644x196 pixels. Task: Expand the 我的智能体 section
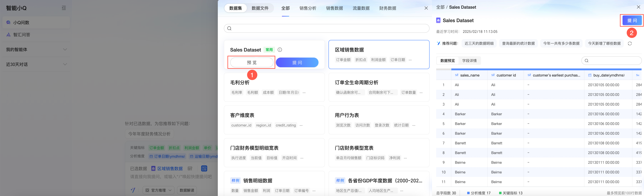point(36,50)
